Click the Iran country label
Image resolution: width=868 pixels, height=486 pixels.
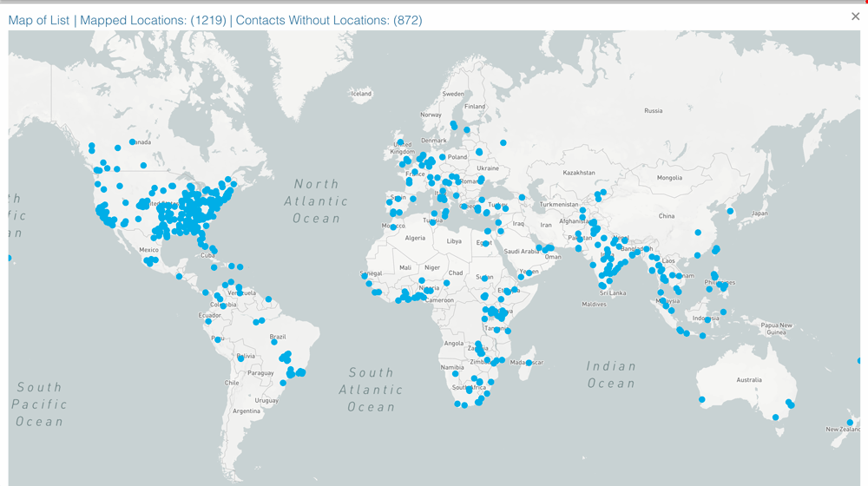click(546, 226)
